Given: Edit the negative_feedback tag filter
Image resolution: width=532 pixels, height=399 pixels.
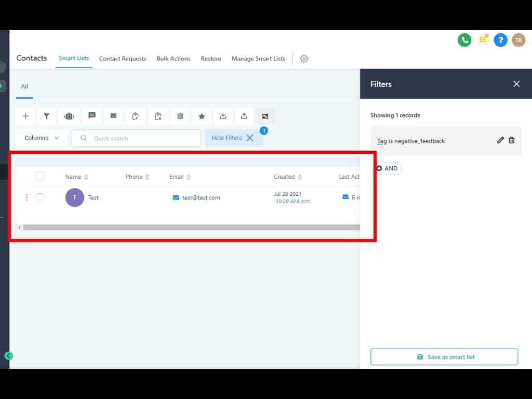Looking at the screenshot, I should tap(500, 140).
